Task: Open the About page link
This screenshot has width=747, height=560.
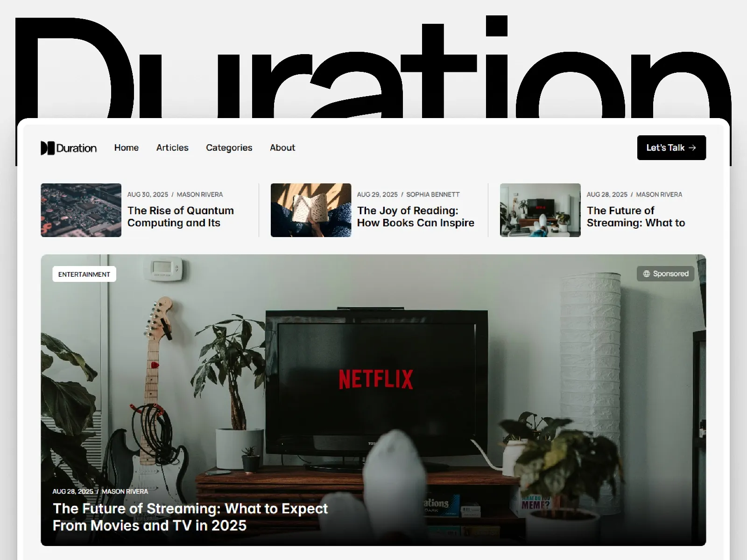Action: point(282,148)
